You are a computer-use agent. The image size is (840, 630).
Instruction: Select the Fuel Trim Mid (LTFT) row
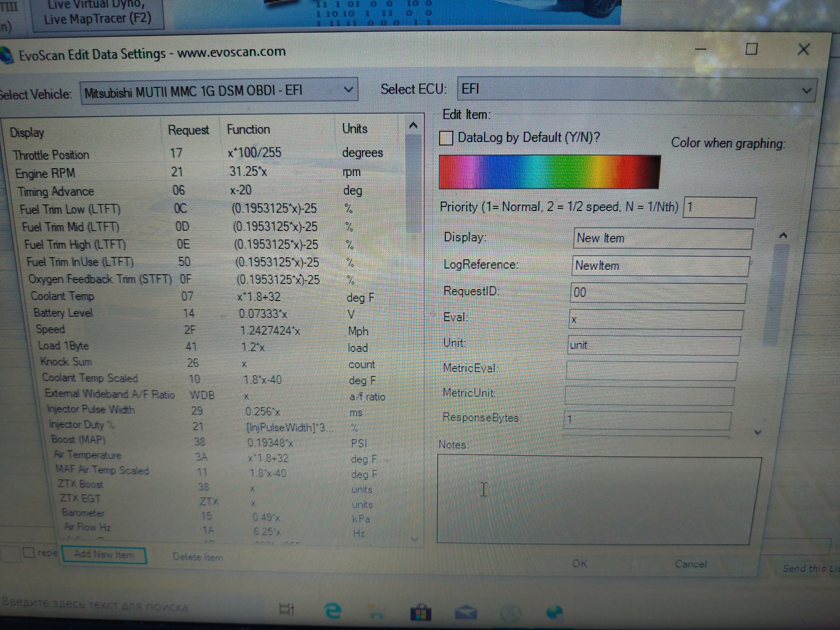click(x=211, y=227)
